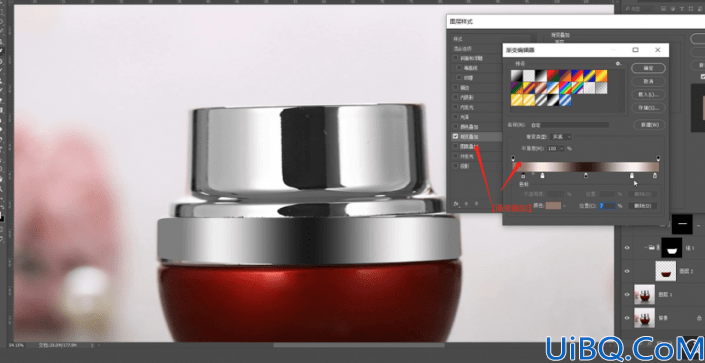The width and height of the screenshot is (705, 363).
Task: Choose the chrome gradient preset
Action: point(553,88)
